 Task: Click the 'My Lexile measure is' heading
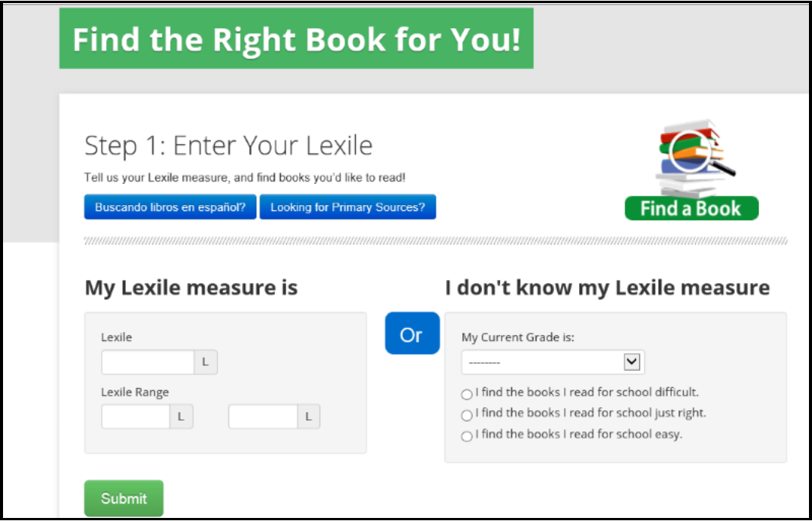(x=191, y=288)
